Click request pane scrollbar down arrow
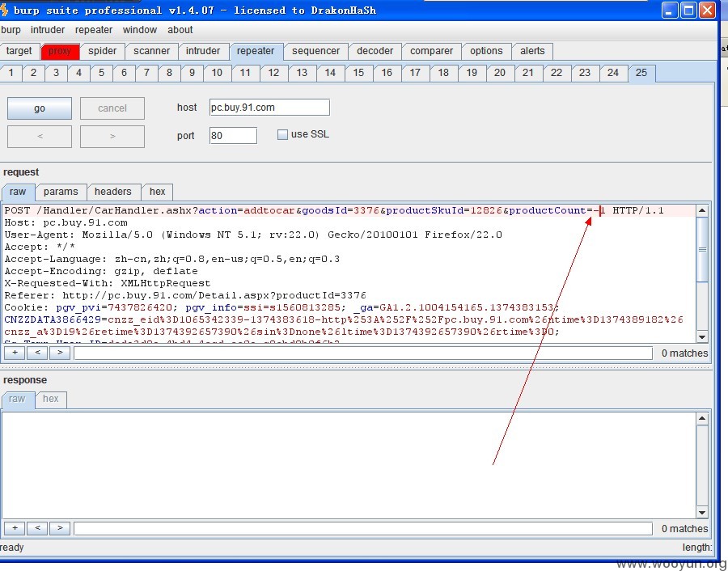 pos(702,337)
